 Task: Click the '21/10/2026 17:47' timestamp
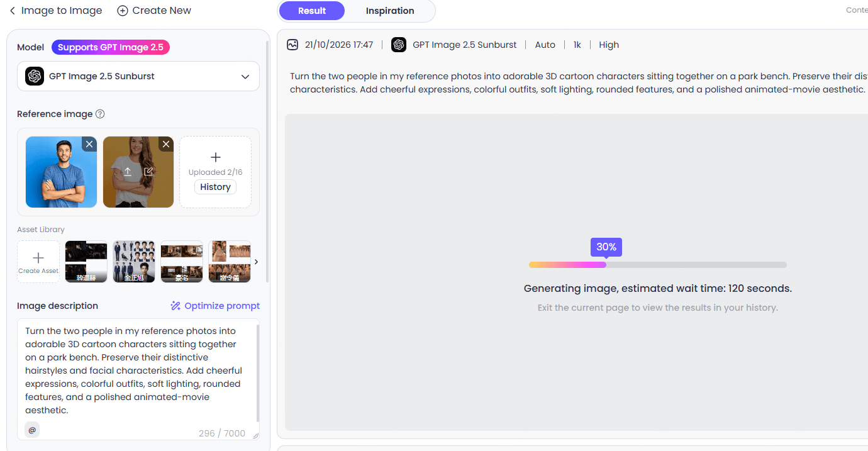pyautogui.click(x=339, y=45)
